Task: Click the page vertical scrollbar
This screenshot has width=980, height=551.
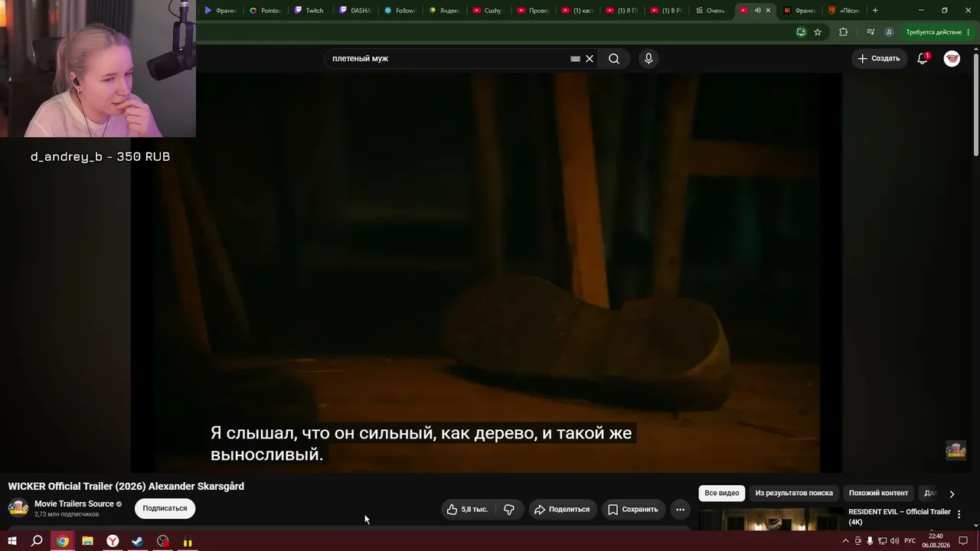Action: coord(975,103)
